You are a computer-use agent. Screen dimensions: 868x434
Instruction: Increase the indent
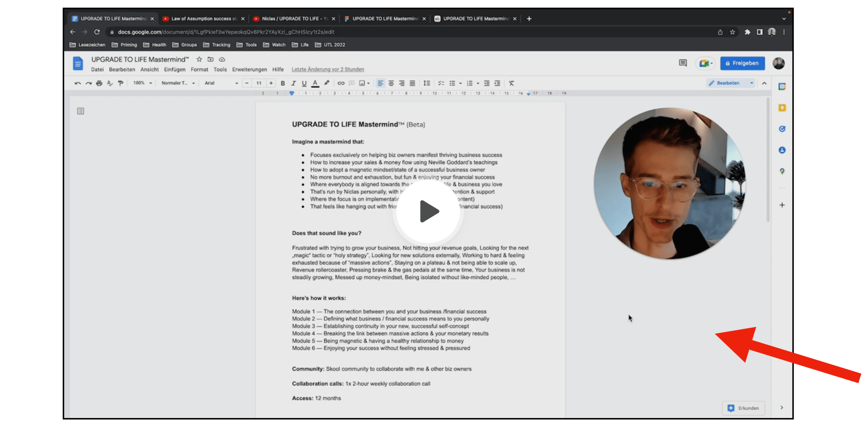pyautogui.click(x=497, y=83)
